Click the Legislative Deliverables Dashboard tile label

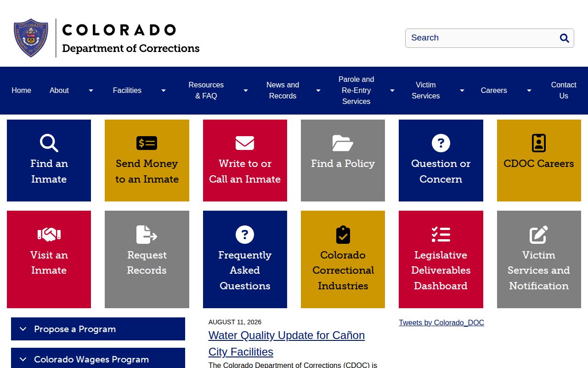pyautogui.click(x=441, y=270)
